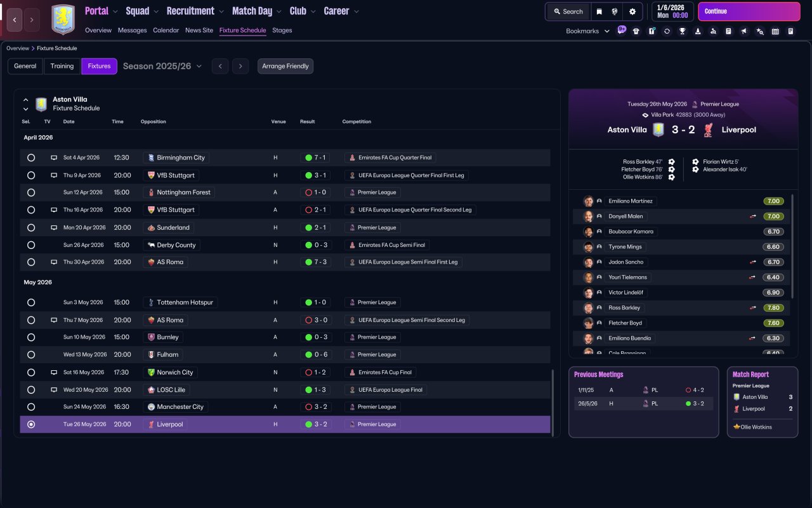Viewport: 812px width, 508px height.
Task: Click the calendar grid bookmark icon
Action: tap(775, 31)
